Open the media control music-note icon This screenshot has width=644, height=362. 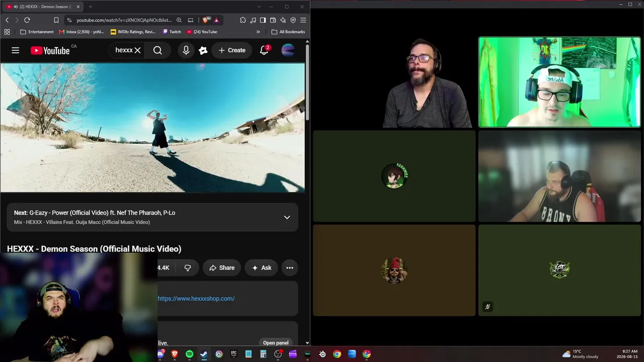[253, 20]
